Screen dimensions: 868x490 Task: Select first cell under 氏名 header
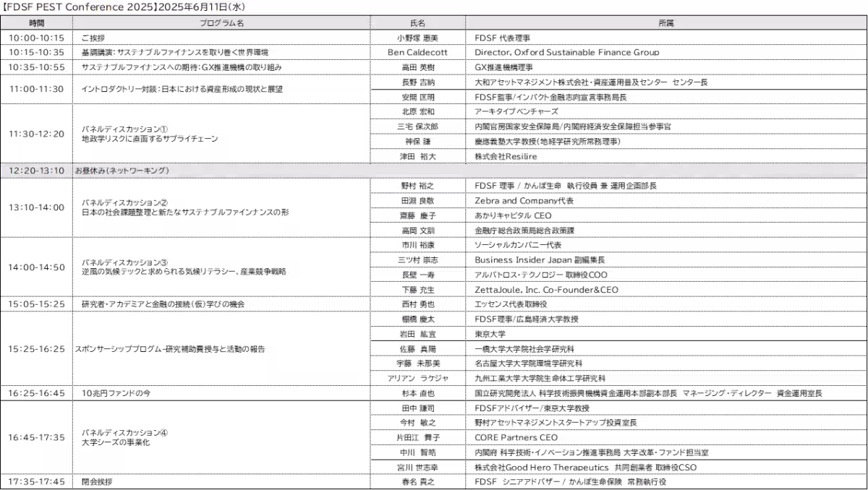pos(418,37)
